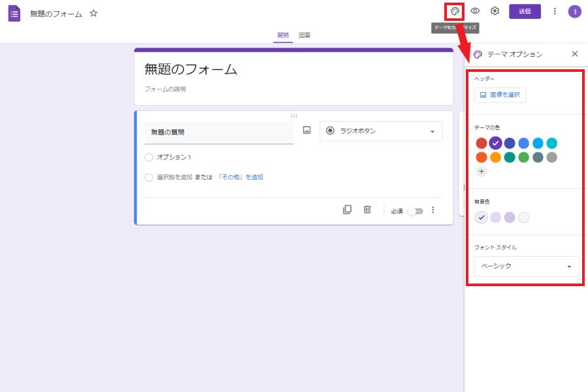This screenshot has height=392, width=588.
Task: Expand the フォント スタイル ベーシック dropdown
Action: coord(527,267)
